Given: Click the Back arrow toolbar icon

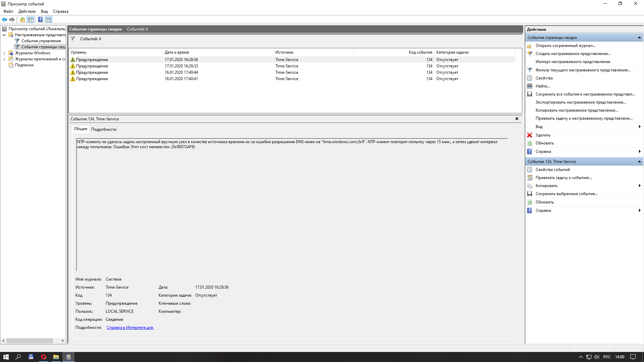Looking at the screenshot, I should coord(4,19).
